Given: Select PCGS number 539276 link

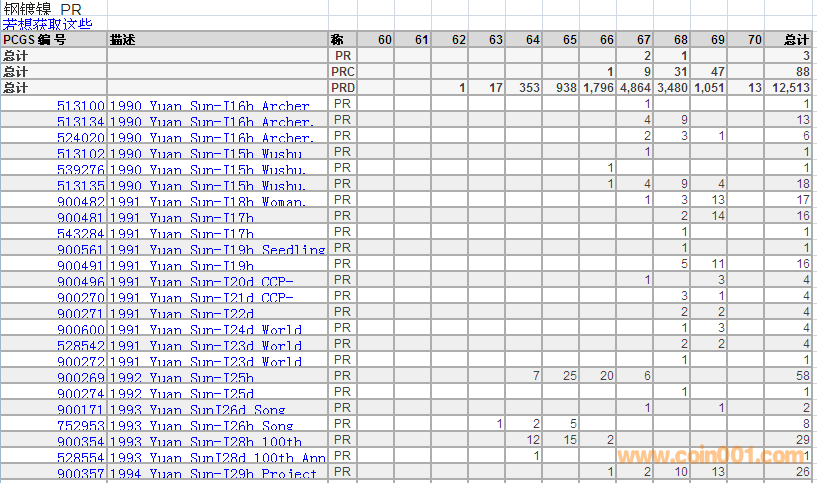Looking at the screenshot, I should [80, 170].
